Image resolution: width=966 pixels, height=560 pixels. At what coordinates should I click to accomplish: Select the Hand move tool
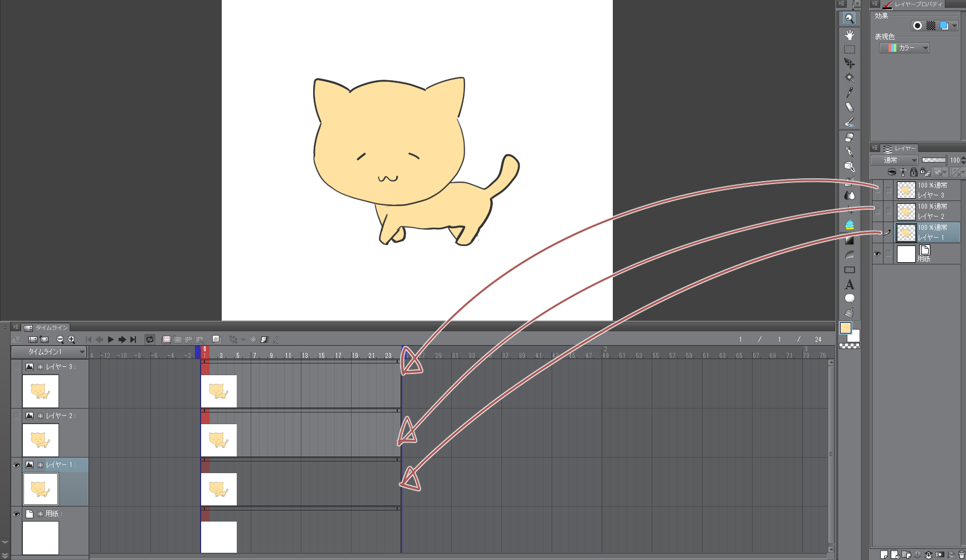[849, 35]
